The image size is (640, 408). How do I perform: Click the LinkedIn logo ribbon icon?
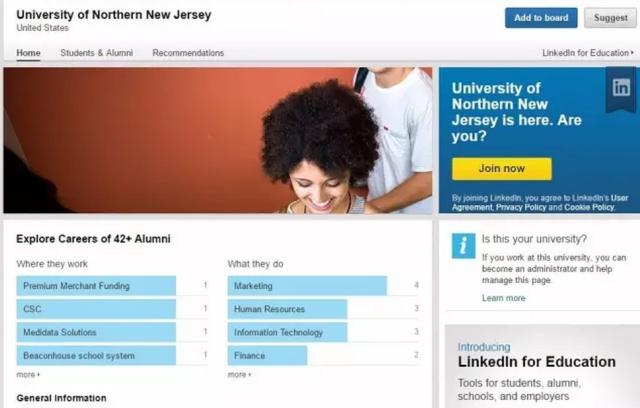621,89
